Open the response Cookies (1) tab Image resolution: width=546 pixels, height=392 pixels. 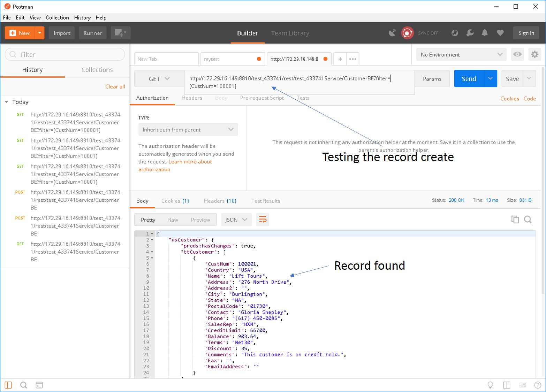pos(175,201)
